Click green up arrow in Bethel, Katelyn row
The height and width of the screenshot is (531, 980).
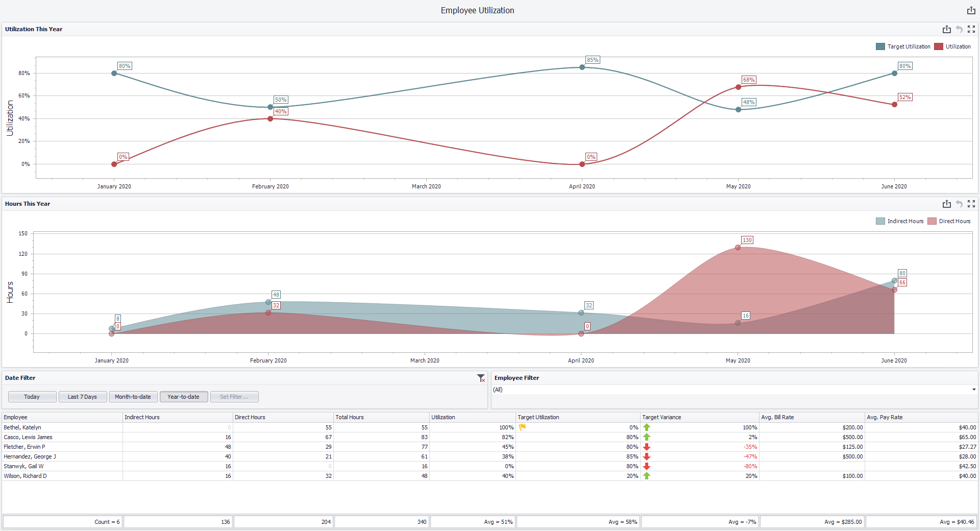click(x=647, y=427)
